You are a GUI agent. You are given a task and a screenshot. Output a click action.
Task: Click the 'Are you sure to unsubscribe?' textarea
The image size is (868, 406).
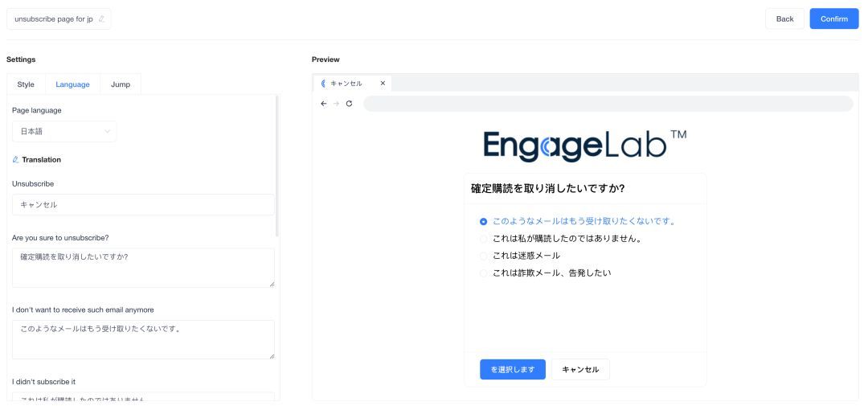143,268
